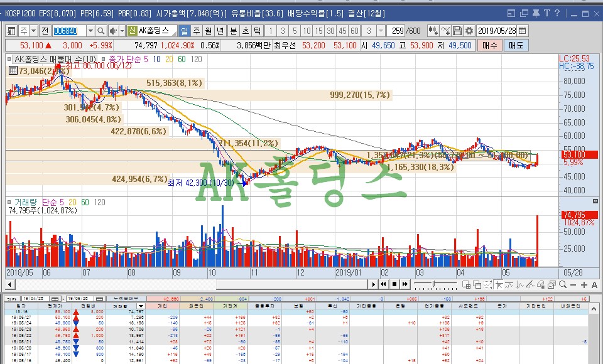Image resolution: width=603 pixels, height=364 pixels.
Task: Click the stop playback button
Action: click(394, 284)
